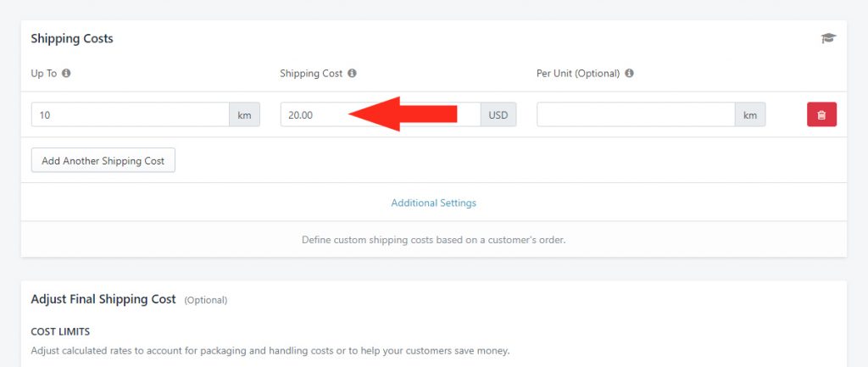Select the empty Per Unit input field
This screenshot has width=868, height=367.
636,114
